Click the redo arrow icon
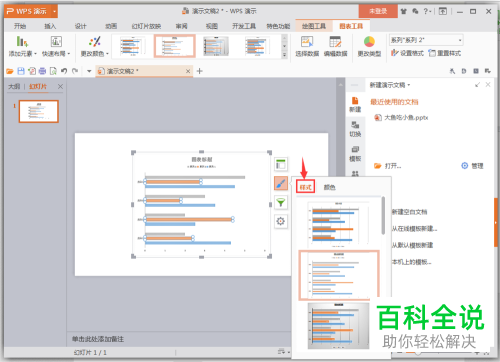Viewport: 500px width, 362px height. (75, 71)
